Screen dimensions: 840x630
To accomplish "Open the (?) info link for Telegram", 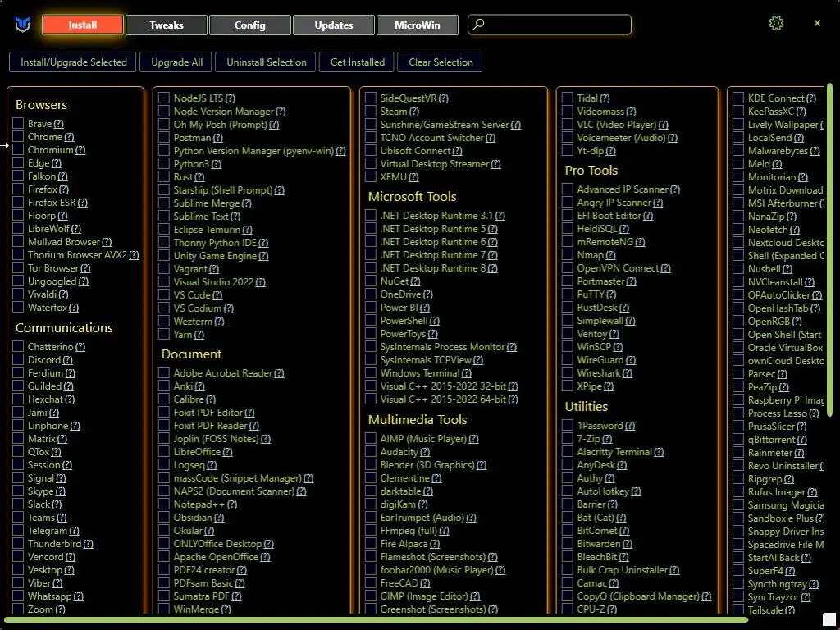I will (74, 531).
